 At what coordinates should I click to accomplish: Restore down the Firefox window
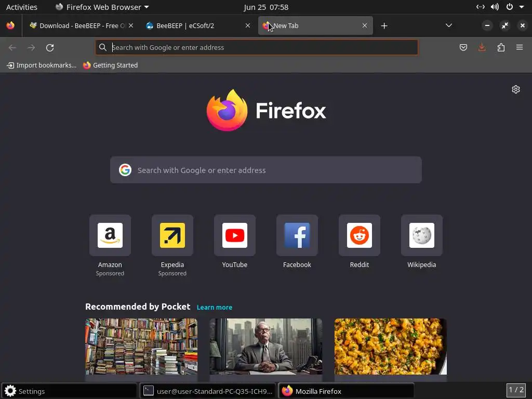tap(505, 25)
